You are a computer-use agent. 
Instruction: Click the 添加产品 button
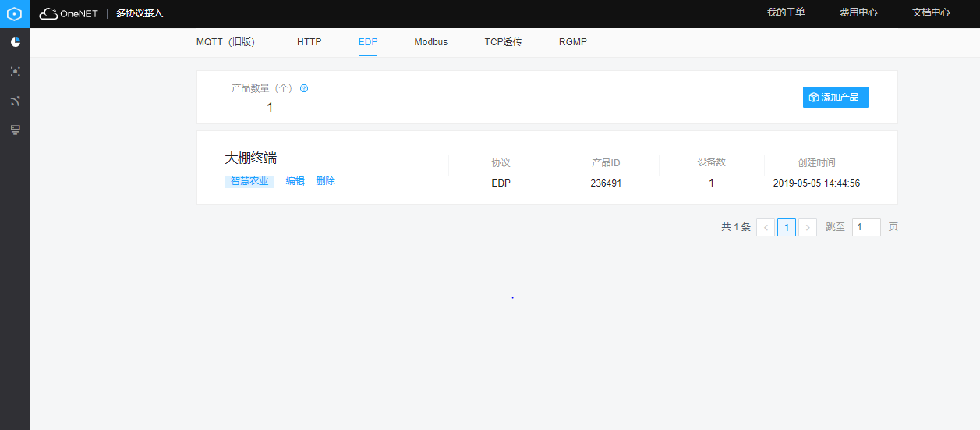836,98
